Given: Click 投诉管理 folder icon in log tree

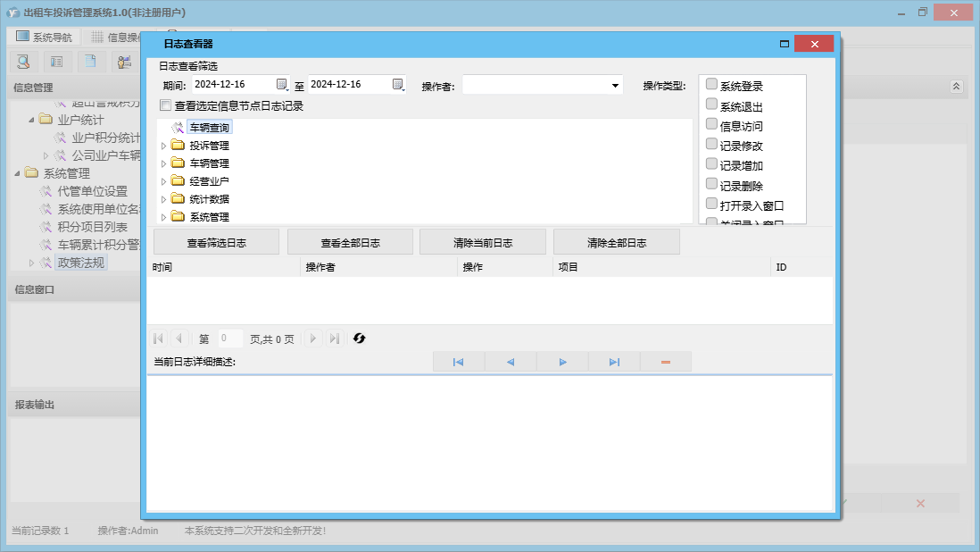Looking at the screenshot, I should (x=179, y=146).
